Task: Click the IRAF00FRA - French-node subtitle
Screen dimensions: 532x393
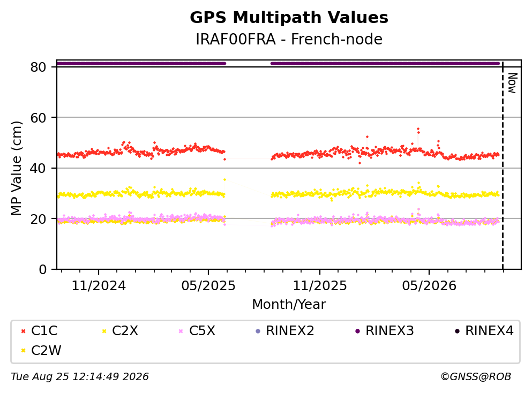Action: pyautogui.click(x=289, y=39)
